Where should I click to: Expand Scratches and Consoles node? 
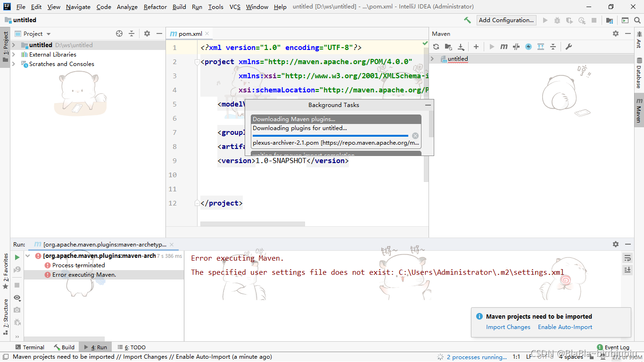pyautogui.click(x=14, y=64)
